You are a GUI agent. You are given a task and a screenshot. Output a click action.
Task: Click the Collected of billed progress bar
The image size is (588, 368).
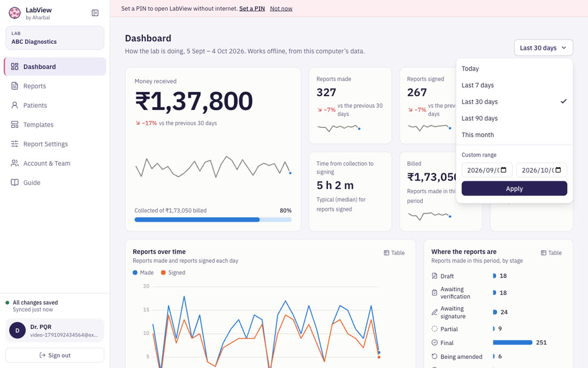tap(213, 220)
